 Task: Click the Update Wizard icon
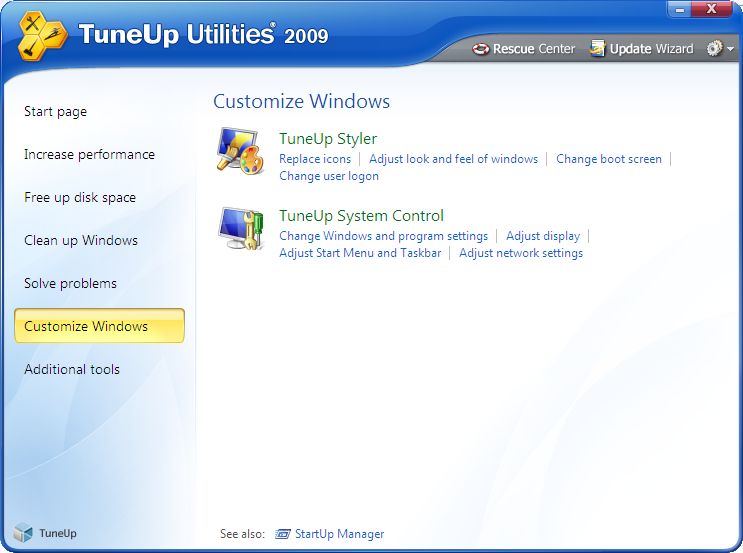598,48
